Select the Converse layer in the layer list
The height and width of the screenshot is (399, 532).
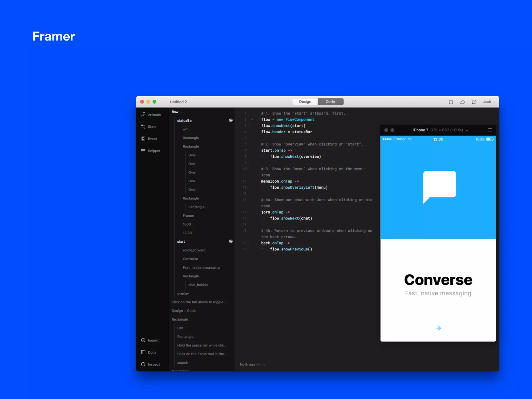pos(190,259)
